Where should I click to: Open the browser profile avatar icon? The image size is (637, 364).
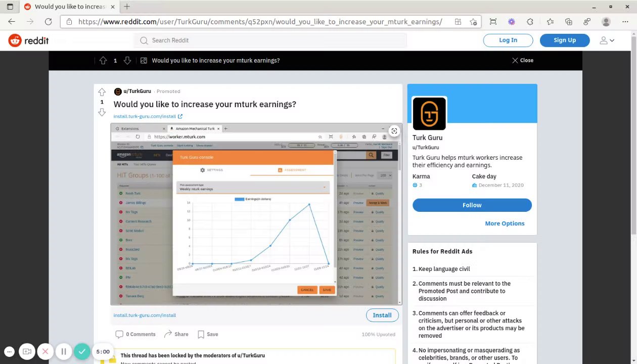(x=606, y=22)
